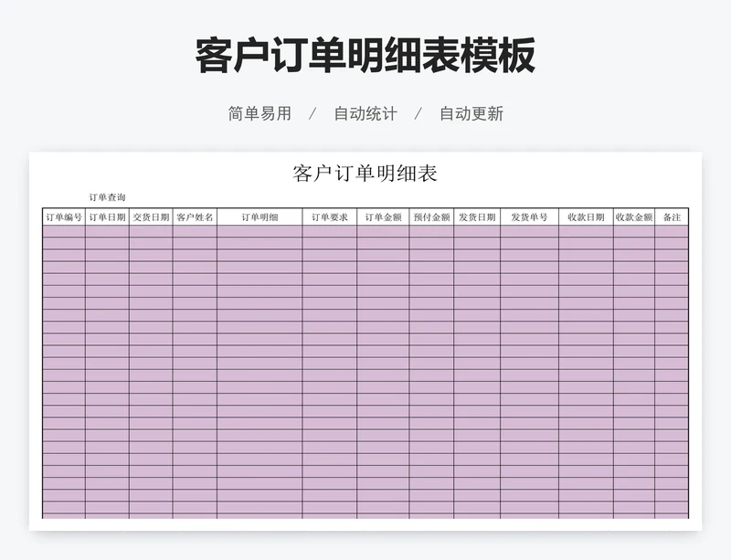The width and height of the screenshot is (731, 560).
Task: Click the 客户订单明细表模板 main heading
Action: point(365,56)
